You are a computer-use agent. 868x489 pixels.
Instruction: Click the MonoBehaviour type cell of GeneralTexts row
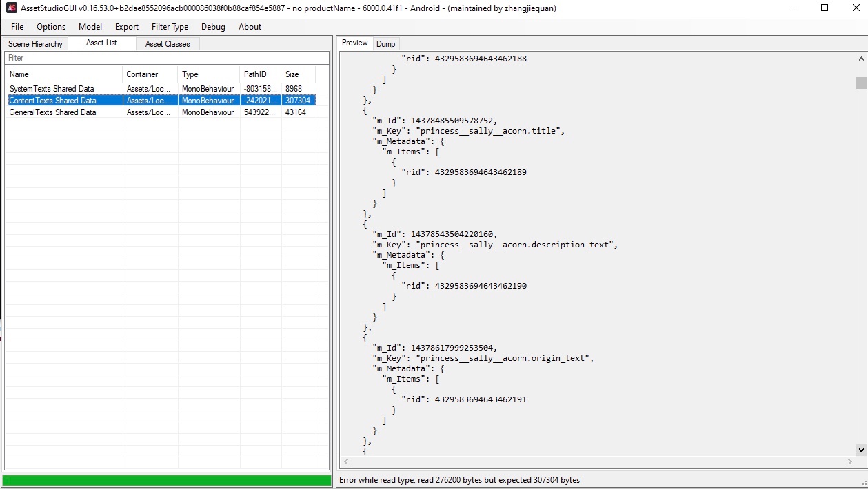click(208, 112)
